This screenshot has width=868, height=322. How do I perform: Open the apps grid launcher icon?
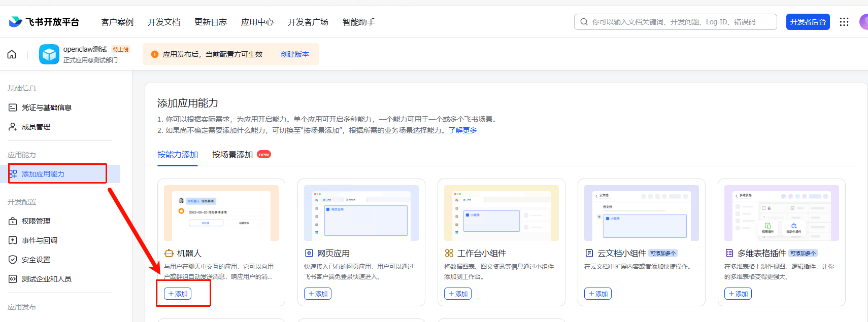[844, 22]
